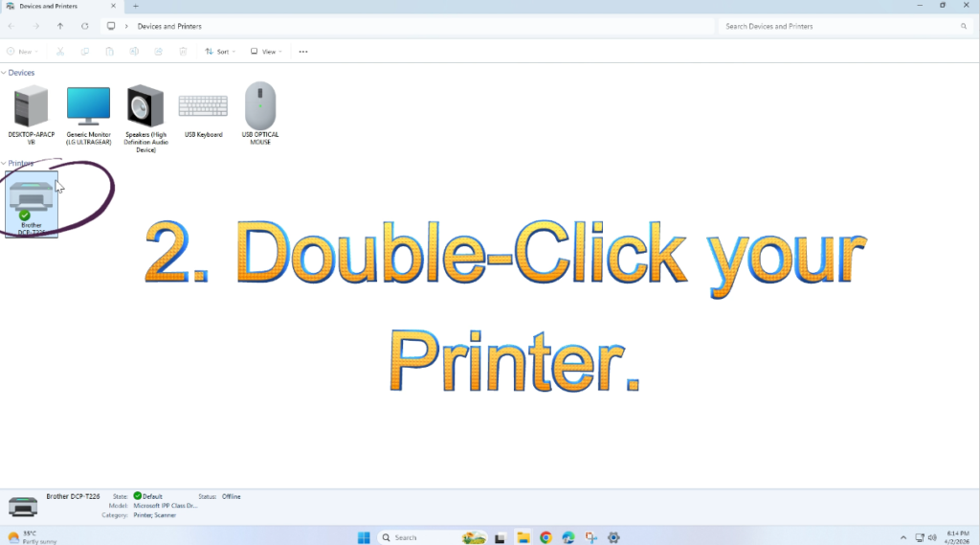This screenshot has height=545, width=980.
Task: Click the Share toolbar icon
Action: [158, 52]
